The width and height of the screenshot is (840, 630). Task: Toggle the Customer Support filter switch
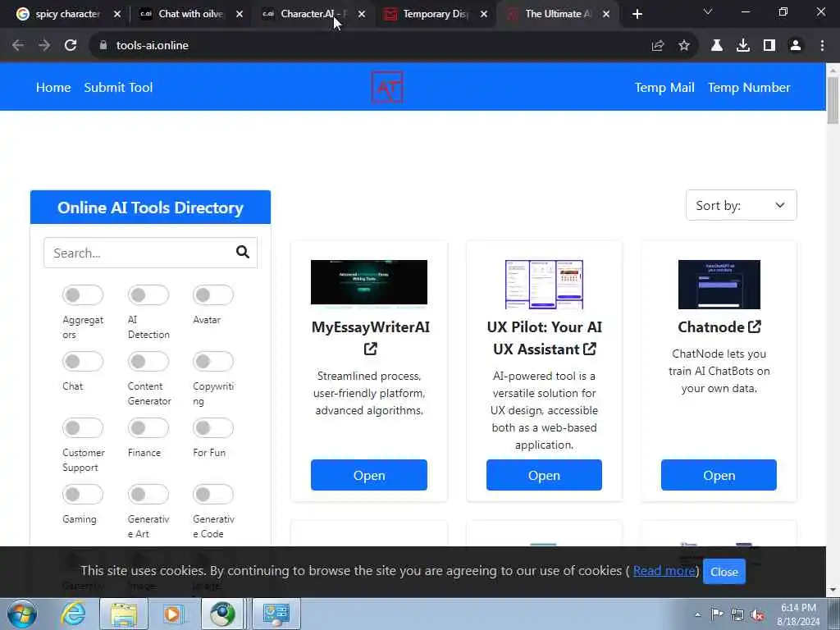tap(83, 427)
